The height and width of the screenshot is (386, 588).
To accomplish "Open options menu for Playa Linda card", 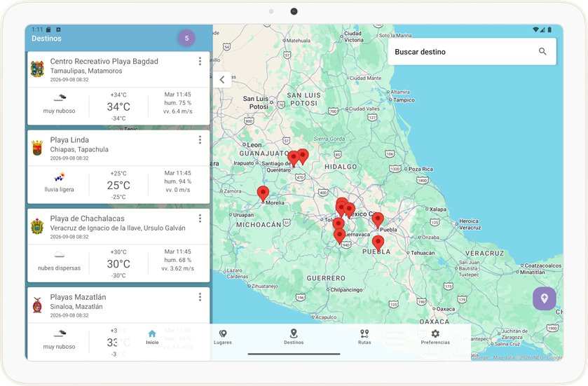I will tap(200, 140).
